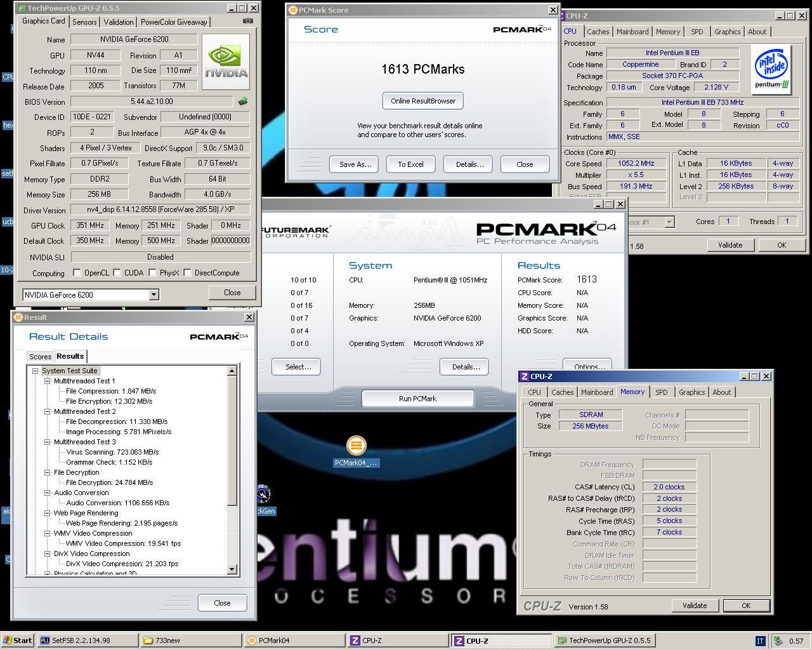
Task: Click Close button in GPU-Z
Action: (x=232, y=293)
